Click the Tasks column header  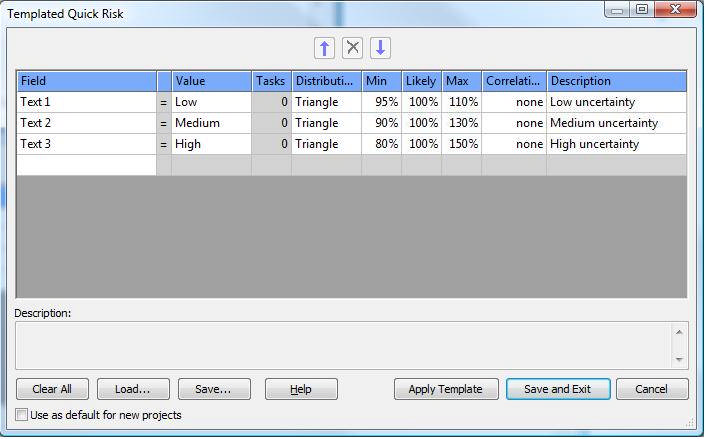(272, 81)
